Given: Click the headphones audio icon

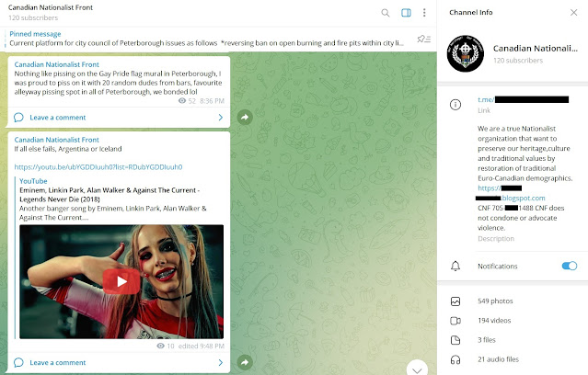Looking at the screenshot, I should click(455, 359).
